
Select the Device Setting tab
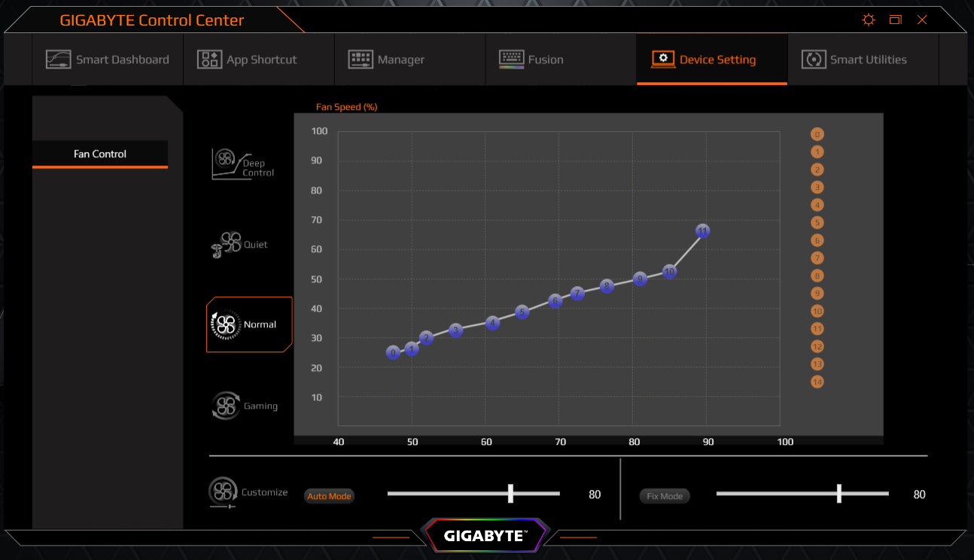tap(712, 59)
